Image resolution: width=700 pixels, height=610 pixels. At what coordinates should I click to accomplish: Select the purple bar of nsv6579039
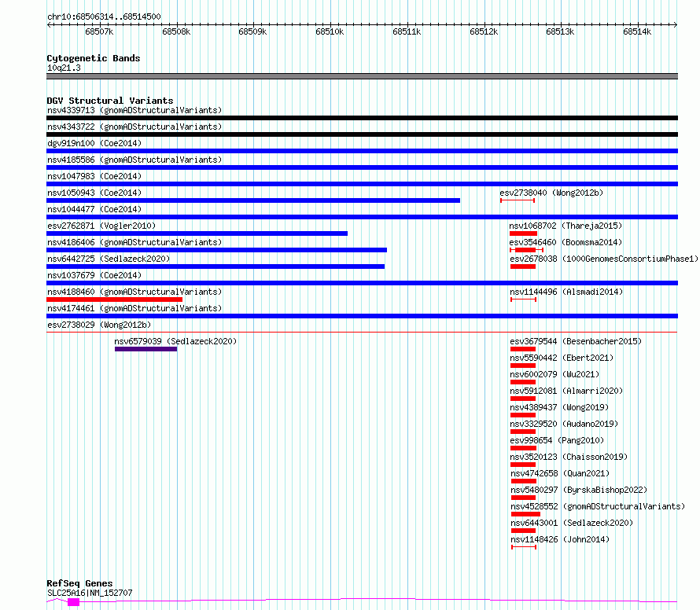pos(146,349)
